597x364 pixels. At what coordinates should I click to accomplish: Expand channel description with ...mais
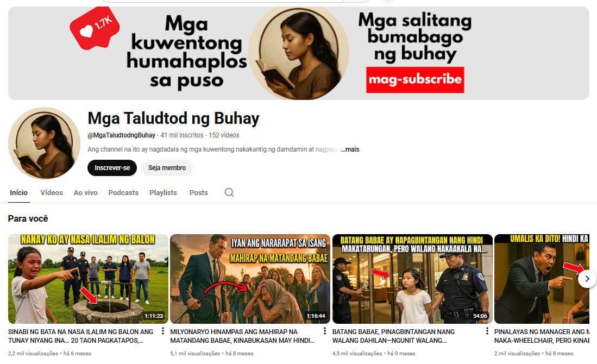[350, 149]
